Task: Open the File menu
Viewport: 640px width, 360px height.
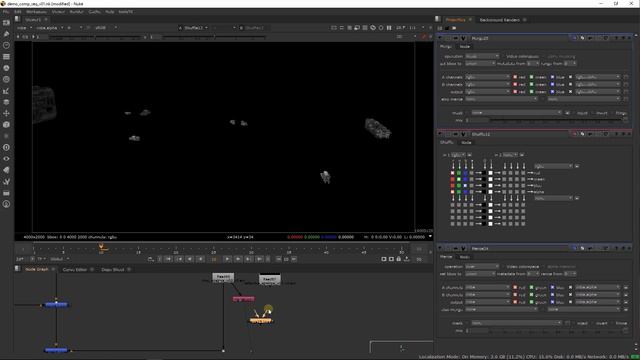Action: click(6, 12)
